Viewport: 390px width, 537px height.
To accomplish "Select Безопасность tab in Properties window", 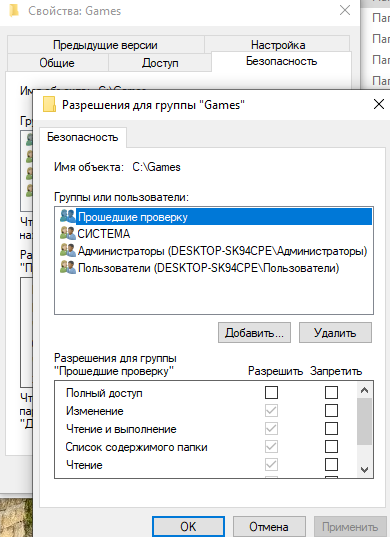I will [x=281, y=62].
